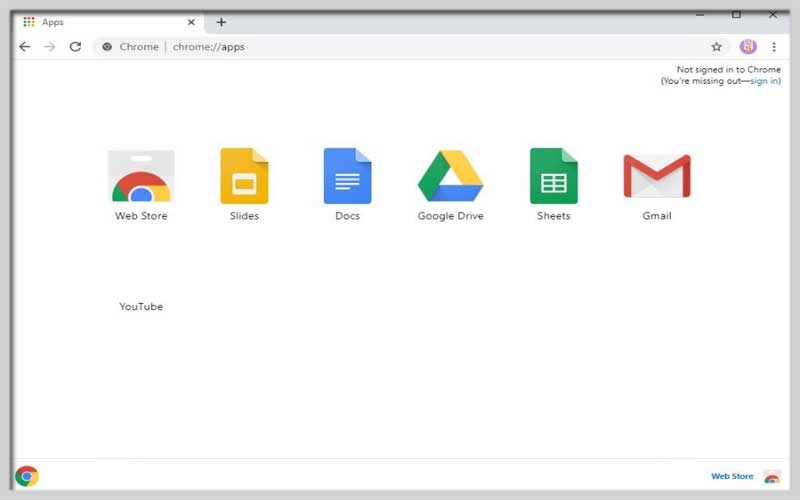800x500 pixels.
Task: Click the Sheets label text
Action: point(554,216)
